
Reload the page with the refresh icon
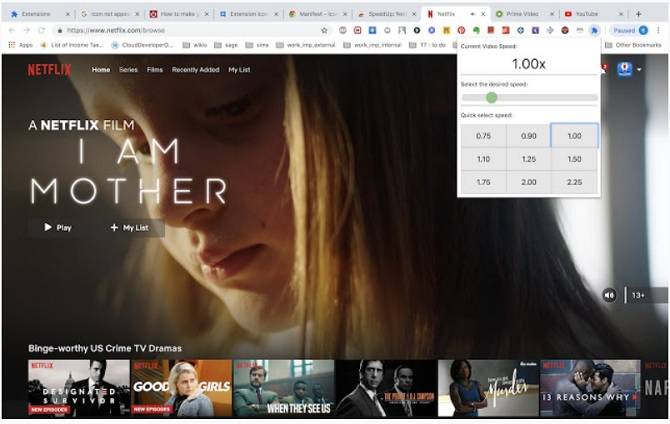[x=41, y=30]
